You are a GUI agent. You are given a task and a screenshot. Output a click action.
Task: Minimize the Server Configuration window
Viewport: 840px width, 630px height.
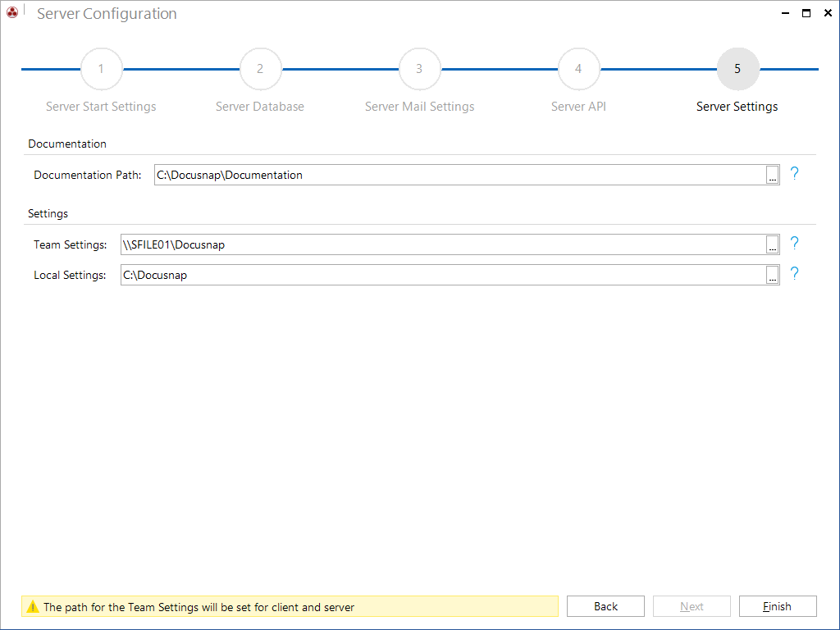785,13
